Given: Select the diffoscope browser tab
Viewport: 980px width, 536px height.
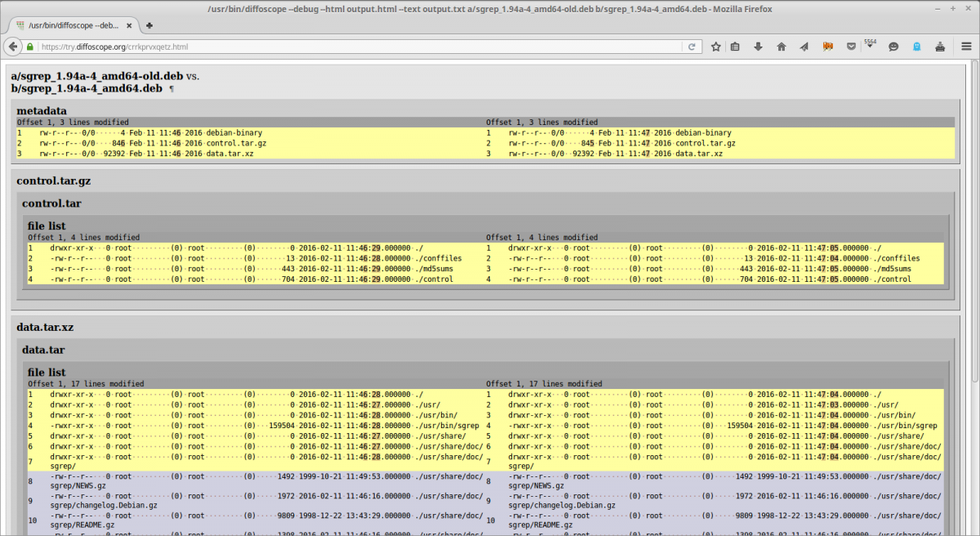Looking at the screenshot, I should click(73, 25).
